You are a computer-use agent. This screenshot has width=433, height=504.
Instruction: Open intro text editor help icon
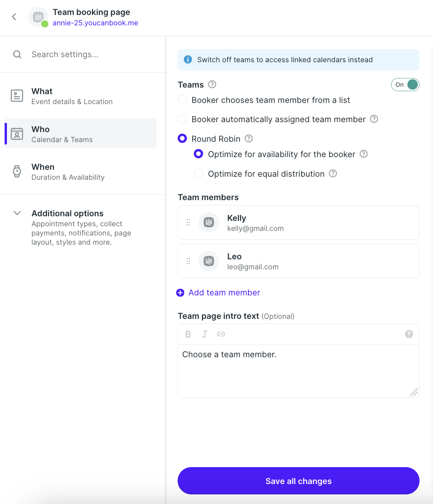[x=409, y=334]
